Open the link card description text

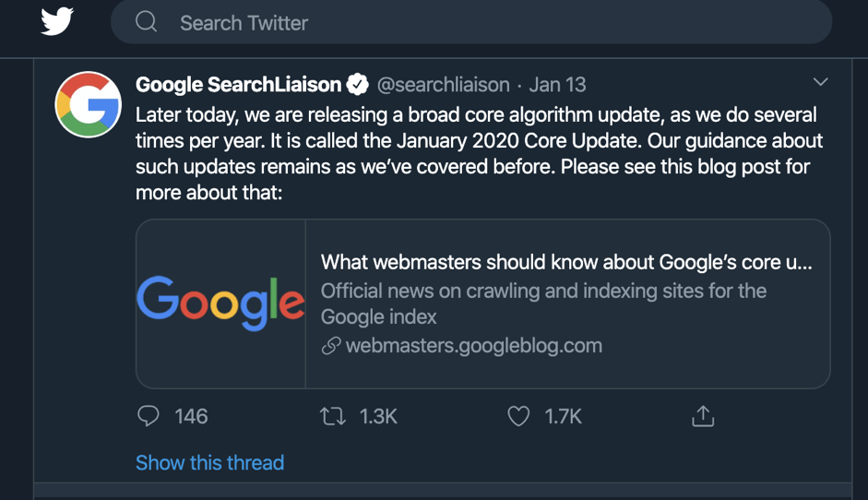(543, 304)
